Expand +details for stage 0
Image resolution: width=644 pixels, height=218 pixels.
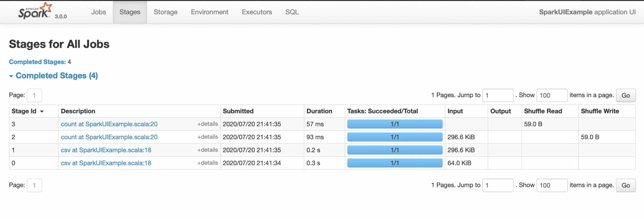[208, 163]
